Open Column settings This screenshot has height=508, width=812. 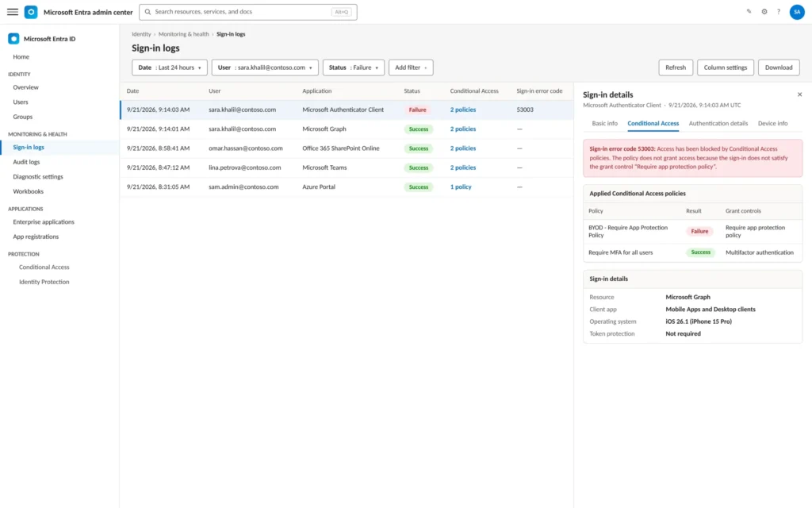pos(725,67)
